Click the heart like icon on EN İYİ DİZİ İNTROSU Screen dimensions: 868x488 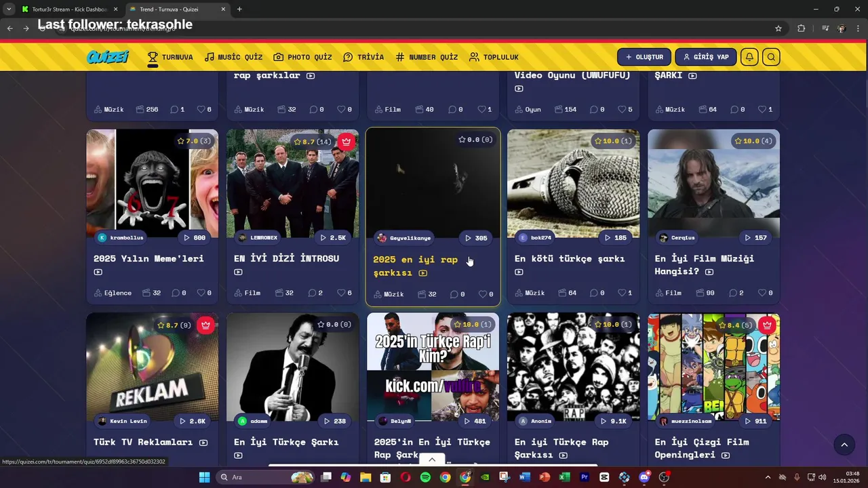click(x=341, y=293)
